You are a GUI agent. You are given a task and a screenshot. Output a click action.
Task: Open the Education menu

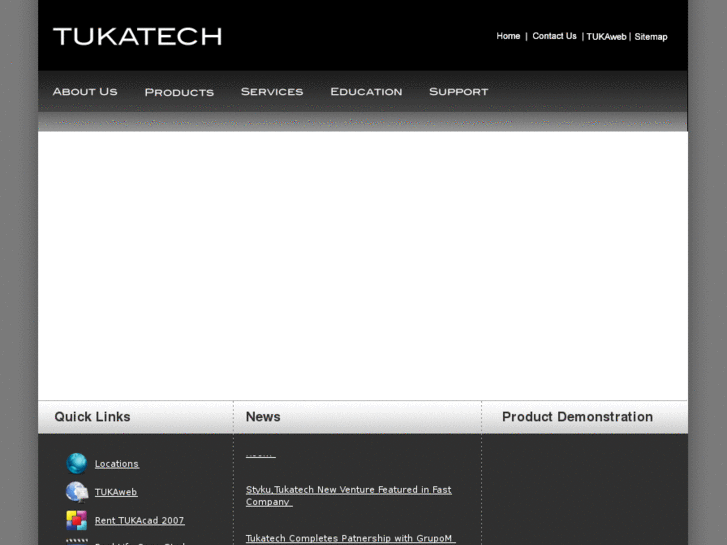(366, 92)
